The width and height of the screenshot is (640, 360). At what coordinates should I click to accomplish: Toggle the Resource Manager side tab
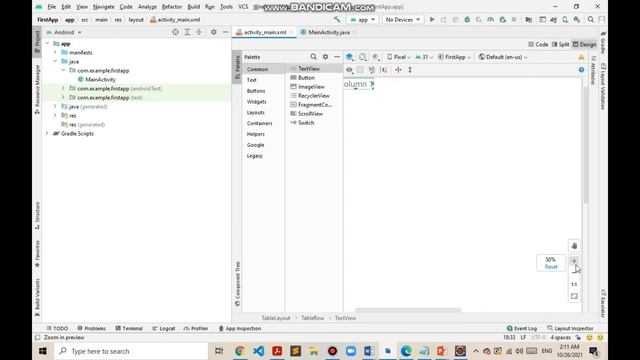pos(37,89)
